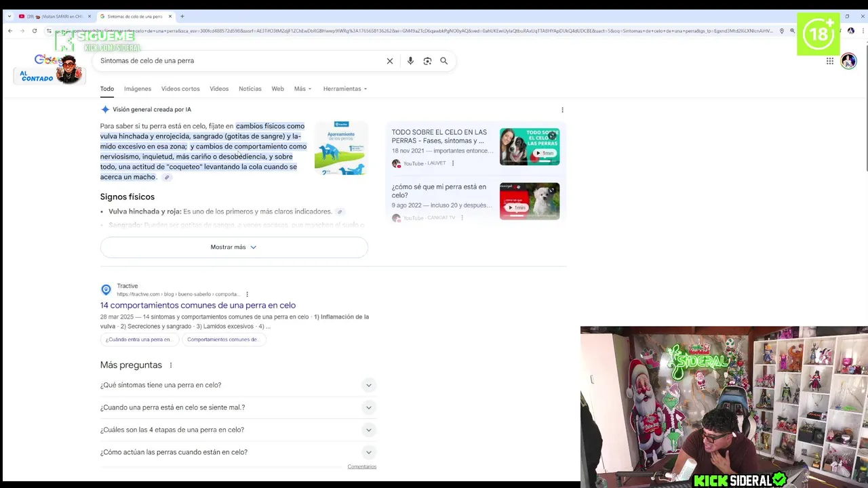The image size is (868, 488).
Task: Switch to the Imágenes tab
Action: (138, 89)
